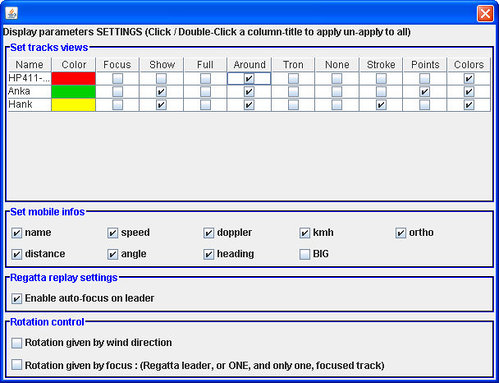
Task: Enable None for the HP411 track
Action: click(x=337, y=79)
